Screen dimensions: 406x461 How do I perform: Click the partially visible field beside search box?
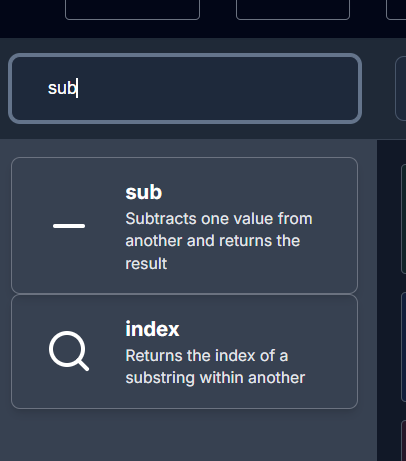[401, 89]
